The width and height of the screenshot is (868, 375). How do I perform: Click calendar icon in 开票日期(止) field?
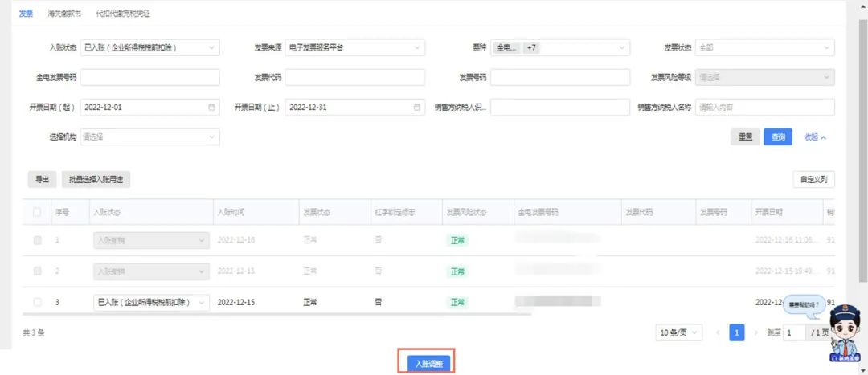tap(417, 108)
